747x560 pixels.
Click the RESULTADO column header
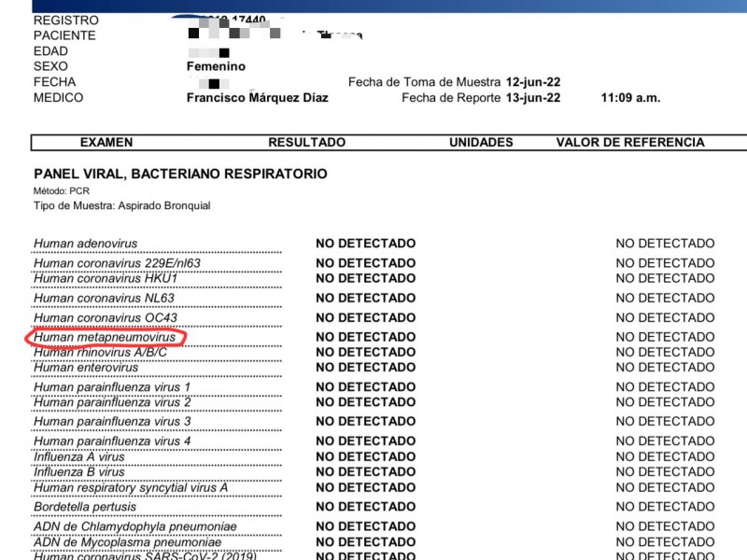(x=306, y=143)
